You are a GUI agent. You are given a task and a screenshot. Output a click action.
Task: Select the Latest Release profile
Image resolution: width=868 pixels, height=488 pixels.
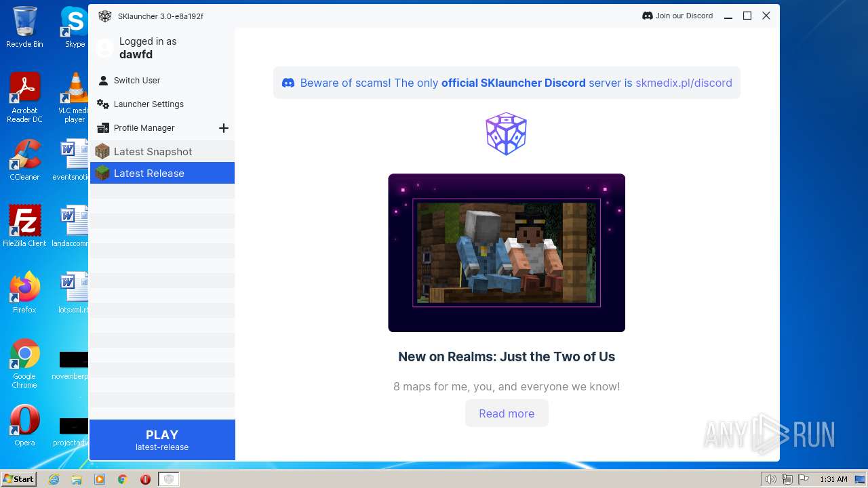click(x=162, y=173)
